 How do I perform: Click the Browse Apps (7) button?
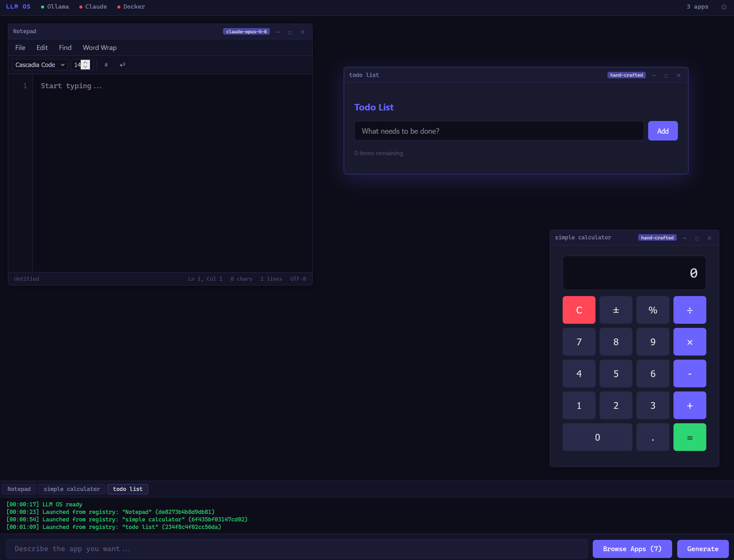[x=632, y=549]
